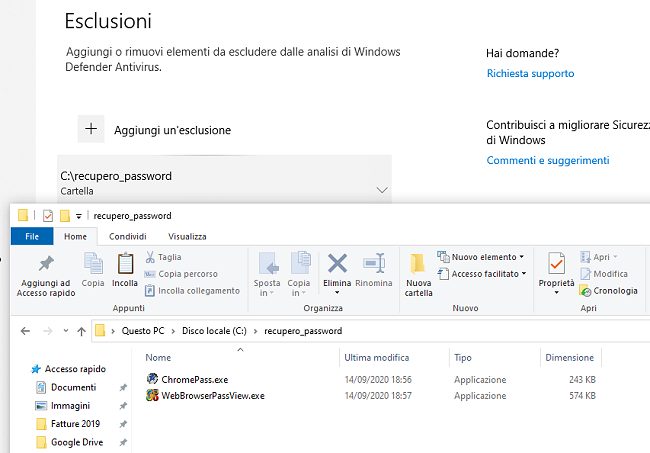Click the 574 KB size cell
The width and height of the screenshot is (650, 453).
click(582, 395)
